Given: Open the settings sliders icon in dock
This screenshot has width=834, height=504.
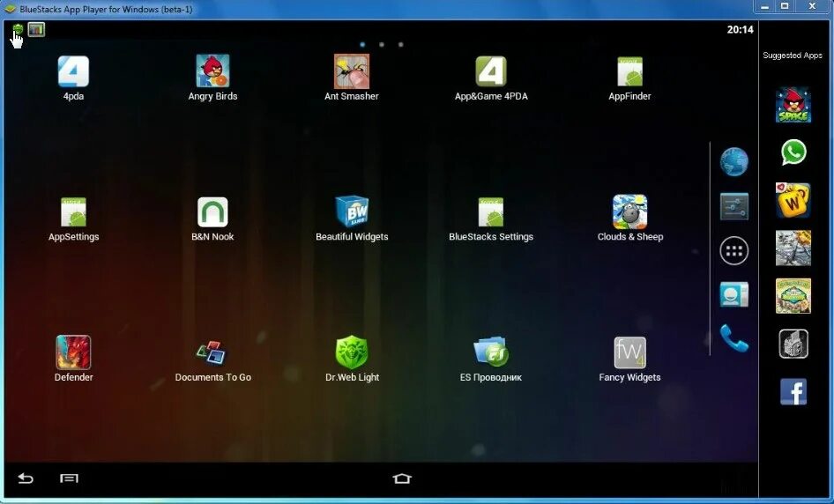Looking at the screenshot, I should pos(734,206).
